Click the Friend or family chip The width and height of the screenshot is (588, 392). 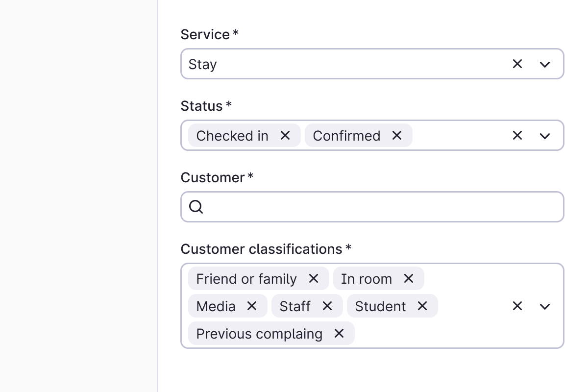(x=246, y=279)
